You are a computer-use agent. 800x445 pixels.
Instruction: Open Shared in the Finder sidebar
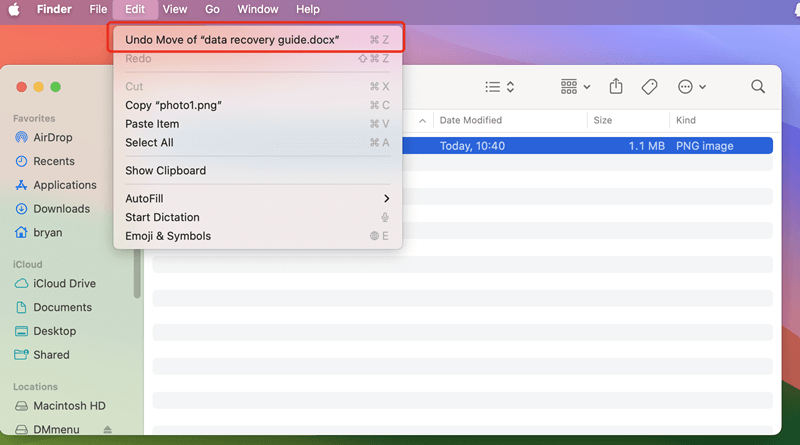42,355
